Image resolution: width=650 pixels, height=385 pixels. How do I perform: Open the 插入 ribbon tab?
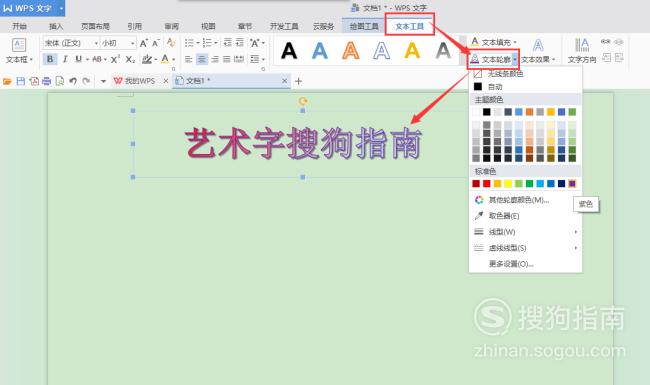56,27
